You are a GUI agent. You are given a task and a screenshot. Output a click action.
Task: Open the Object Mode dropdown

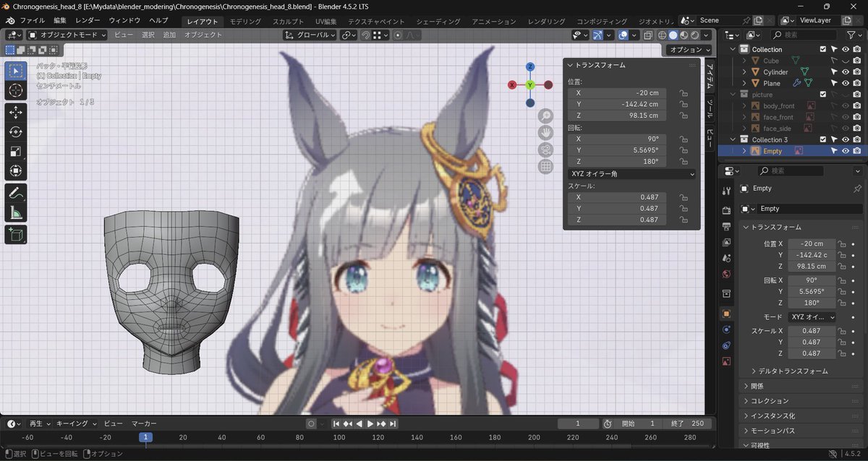[67, 35]
